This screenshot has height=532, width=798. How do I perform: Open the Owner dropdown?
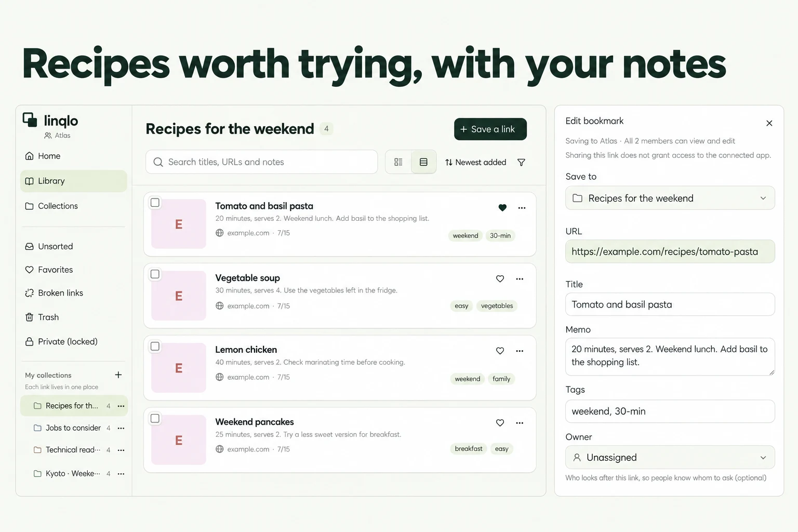tap(670, 458)
